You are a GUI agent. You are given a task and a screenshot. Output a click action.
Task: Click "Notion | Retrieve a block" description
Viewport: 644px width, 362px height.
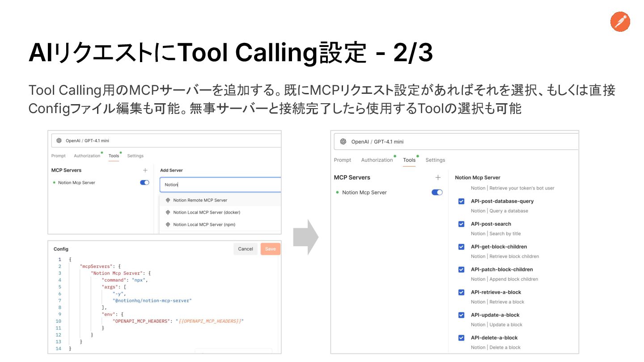pyautogui.click(x=498, y=302)
